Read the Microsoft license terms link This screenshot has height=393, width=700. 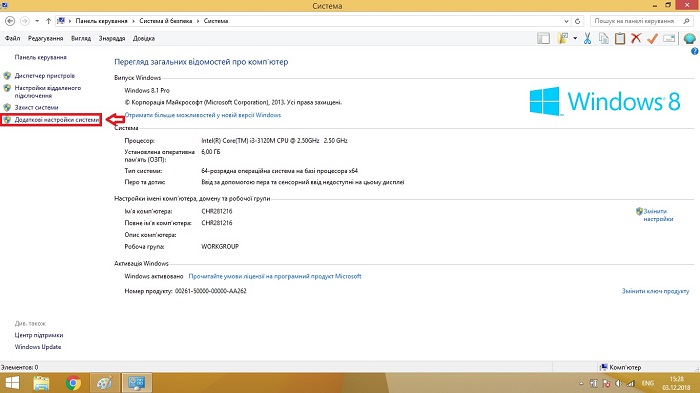coord(275,276)
